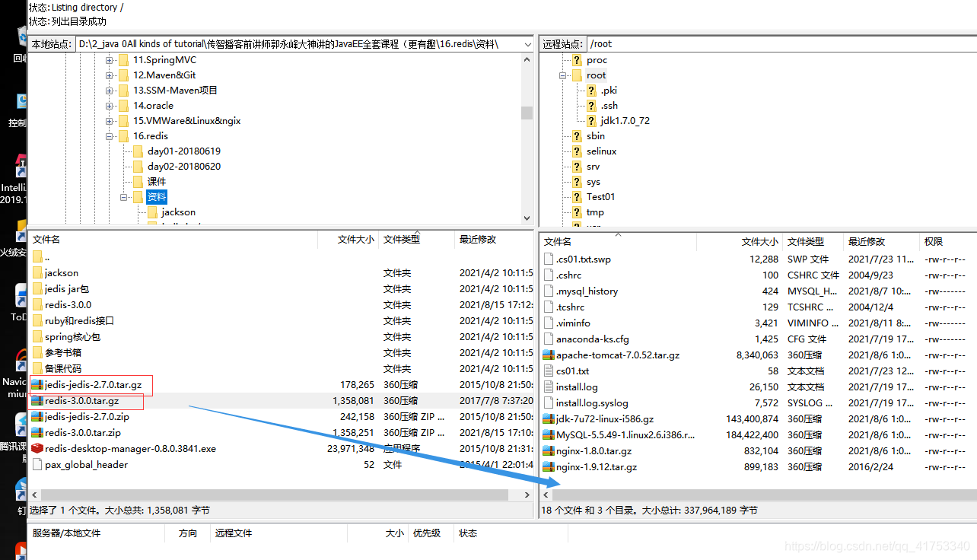Select the .pki folder in remote tree
This screenshot has width=977, height=560.
click(x=609, y=91)
